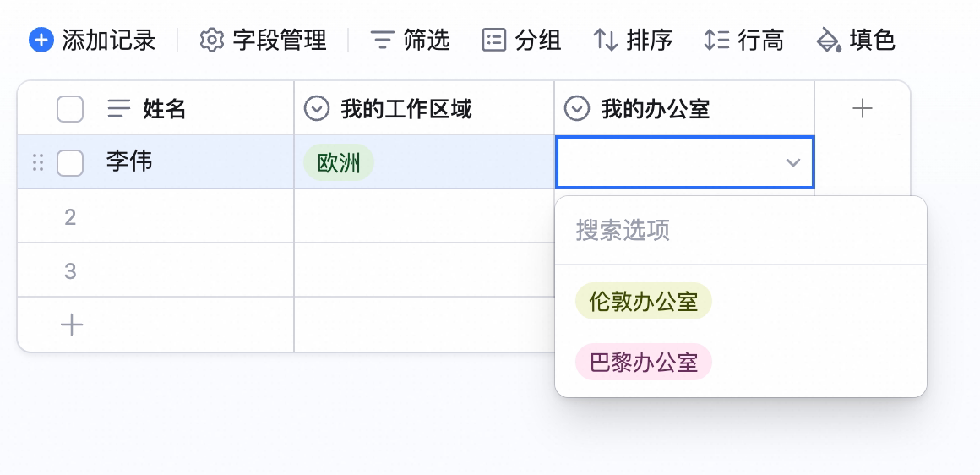Click the 欧洲 tag in 我的工作区域
The image size is (980, 475).
339,162
